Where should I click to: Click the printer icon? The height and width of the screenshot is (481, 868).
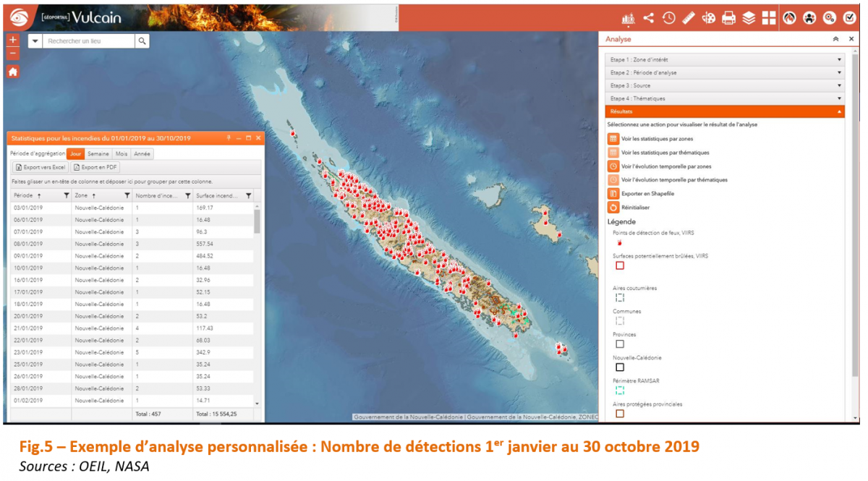click(x=729, y=18)
